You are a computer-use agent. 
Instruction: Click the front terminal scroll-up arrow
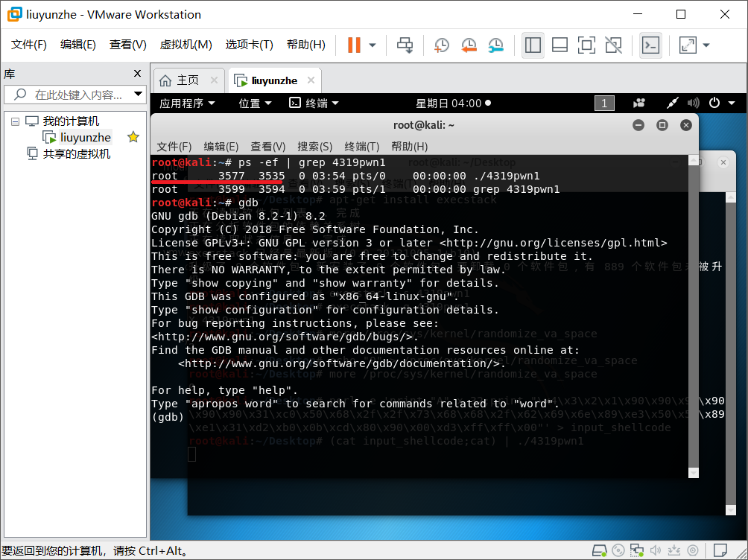694,160
